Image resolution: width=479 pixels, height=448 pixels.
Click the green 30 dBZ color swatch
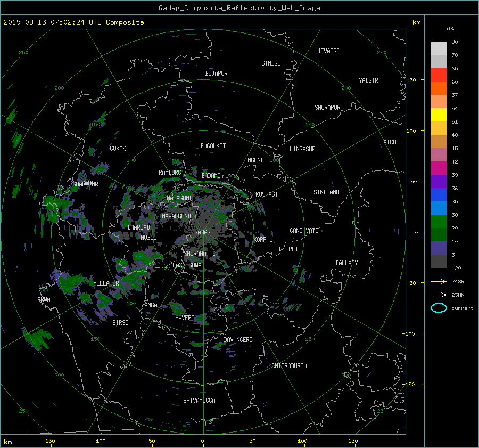click(x=439, y=222)
